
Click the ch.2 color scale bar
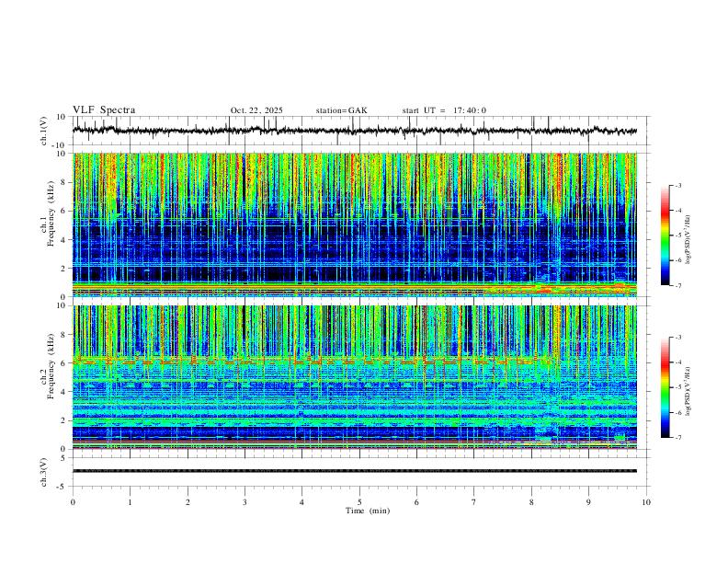[665, 387]
